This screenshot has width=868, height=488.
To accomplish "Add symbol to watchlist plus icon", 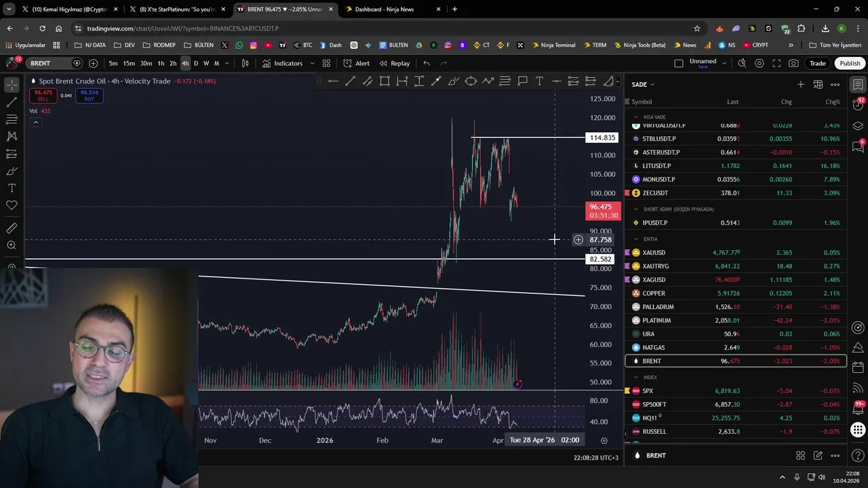I will 801,85.
